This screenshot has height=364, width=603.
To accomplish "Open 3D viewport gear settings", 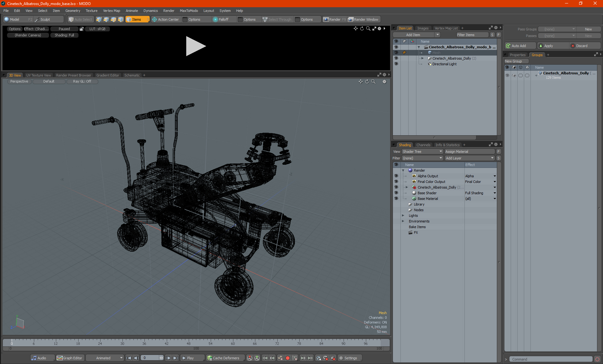I will point(384,82).
